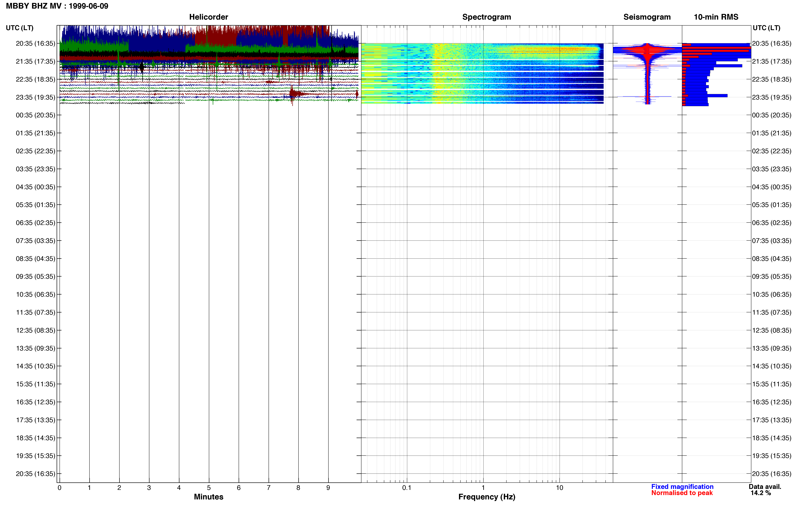Select the Spectrogram panel heading
Viewport: 812px width, 508px height.
coord(487,17)
